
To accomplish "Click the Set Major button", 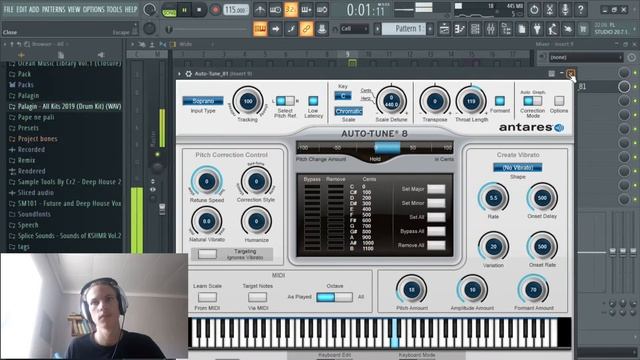I will 436,189.
